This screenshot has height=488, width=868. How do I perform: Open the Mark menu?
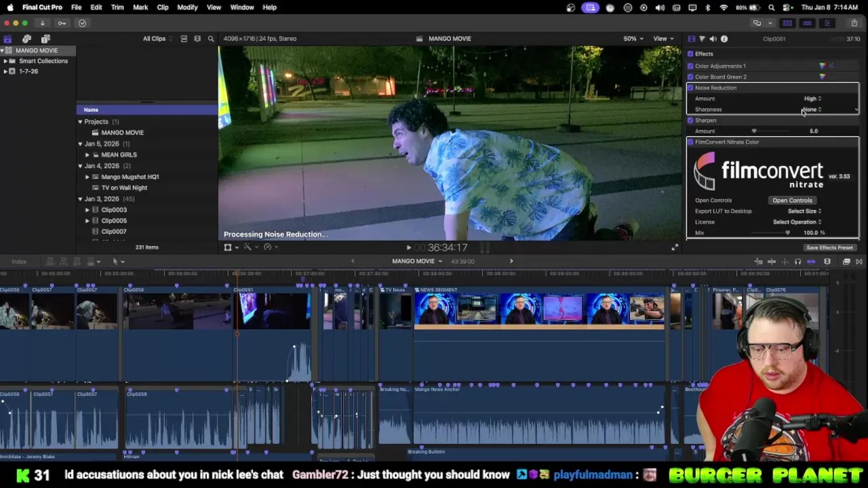[x=140, y=7]
